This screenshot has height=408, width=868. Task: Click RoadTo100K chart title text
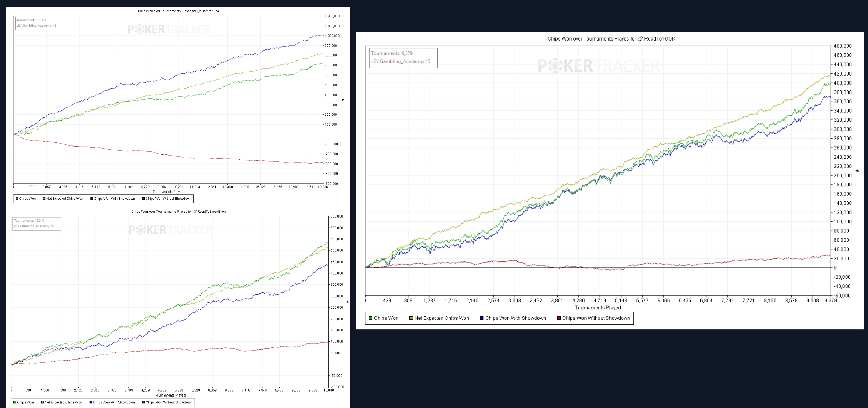point(611,39)
